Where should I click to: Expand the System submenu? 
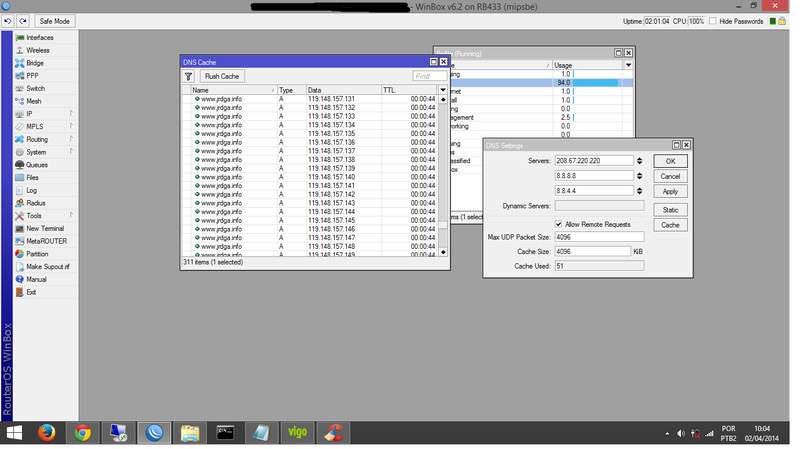pos(71,152)
